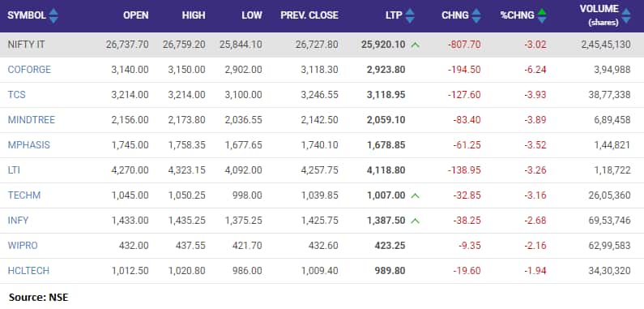Open the COFORGE symbol link
Image resolution: width=644 pixels, height=309 pixels.
pos(29,70)
